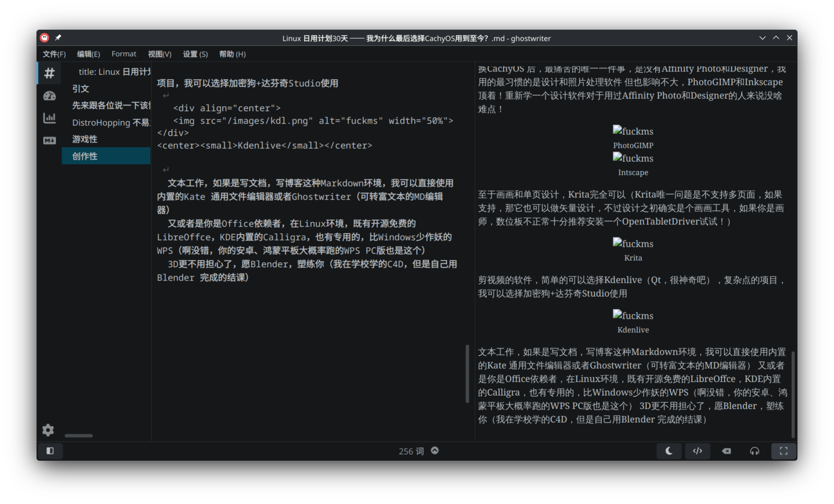Toggle sidebar visibility button
This screenshot has height=504, width=834.
click(x=50, y=451)
